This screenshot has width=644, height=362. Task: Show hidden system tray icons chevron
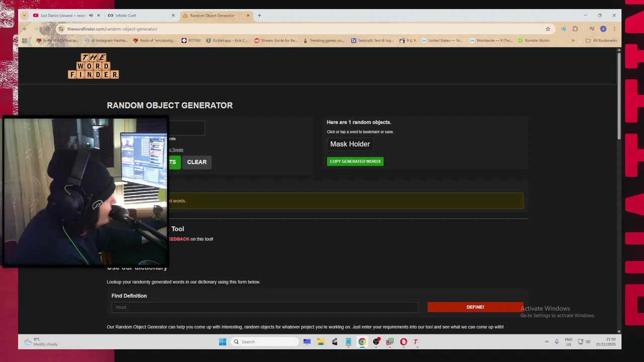[x=546, y=342]
